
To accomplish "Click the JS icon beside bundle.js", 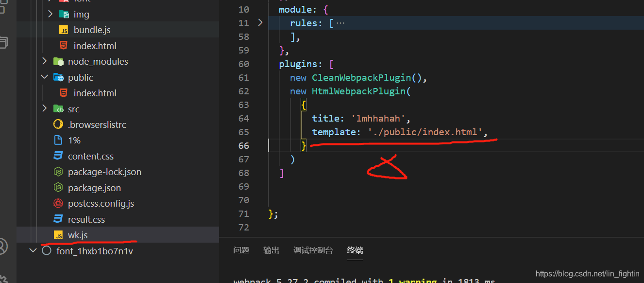I will coord(64,30).
